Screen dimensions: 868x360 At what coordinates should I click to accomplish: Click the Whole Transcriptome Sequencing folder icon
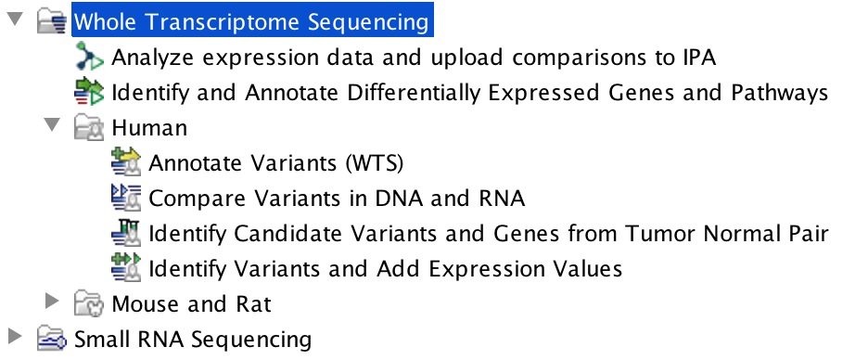click(52, 22)
